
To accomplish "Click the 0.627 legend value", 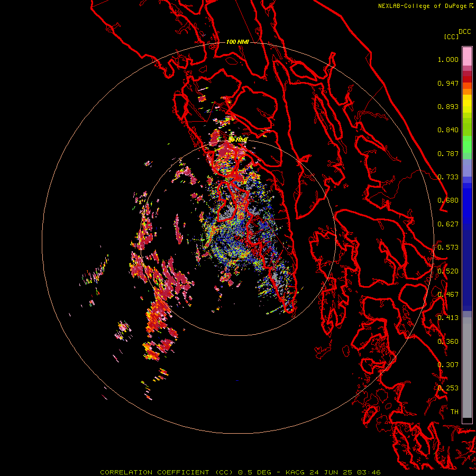I will click(448, 224).
